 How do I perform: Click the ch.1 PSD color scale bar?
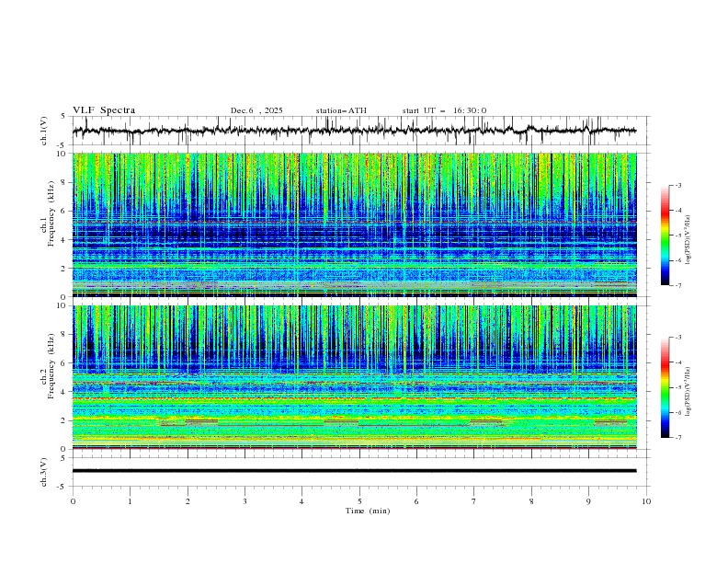point(665,236)
